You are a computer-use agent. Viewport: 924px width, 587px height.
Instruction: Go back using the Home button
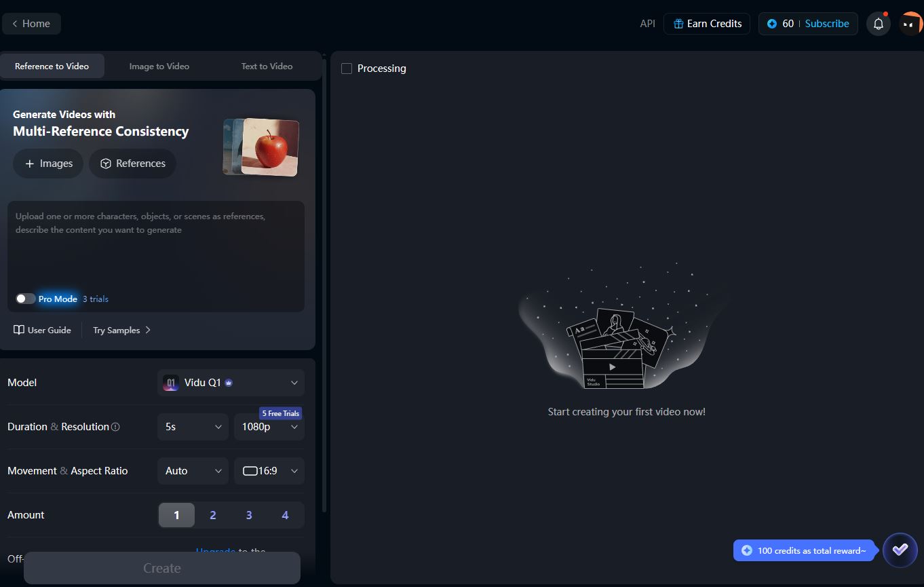31,24
